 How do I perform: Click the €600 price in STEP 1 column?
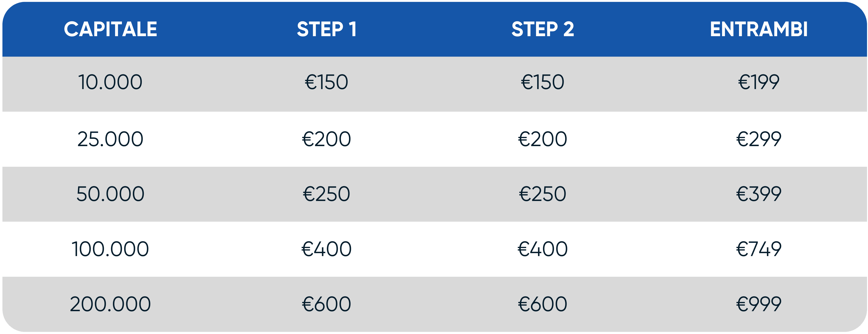click(x=326, y=304)
